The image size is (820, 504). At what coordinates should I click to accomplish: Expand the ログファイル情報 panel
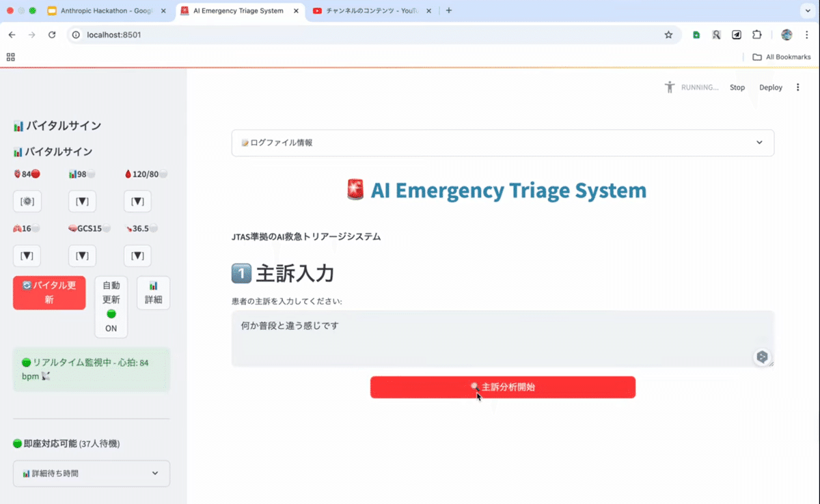502,143
